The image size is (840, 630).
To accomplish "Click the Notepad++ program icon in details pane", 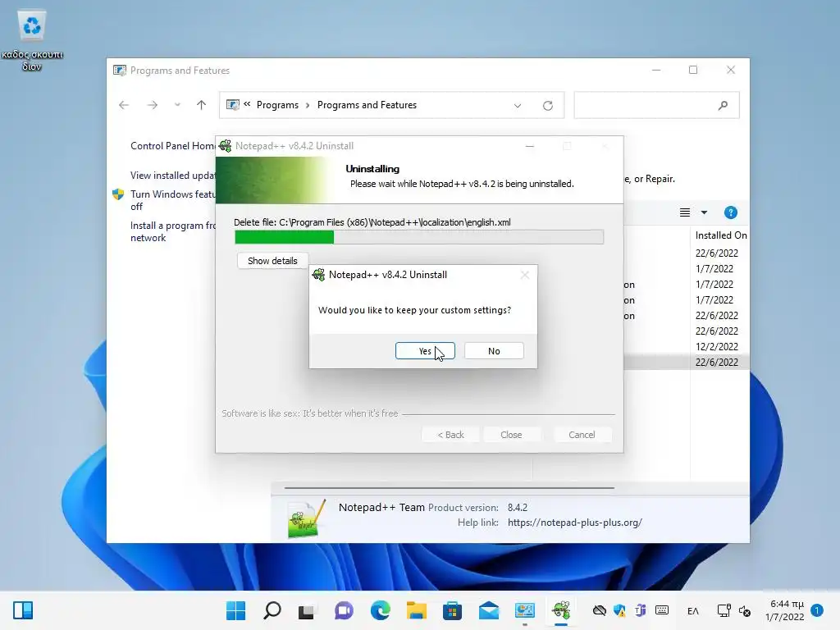I will click(307, 518).
